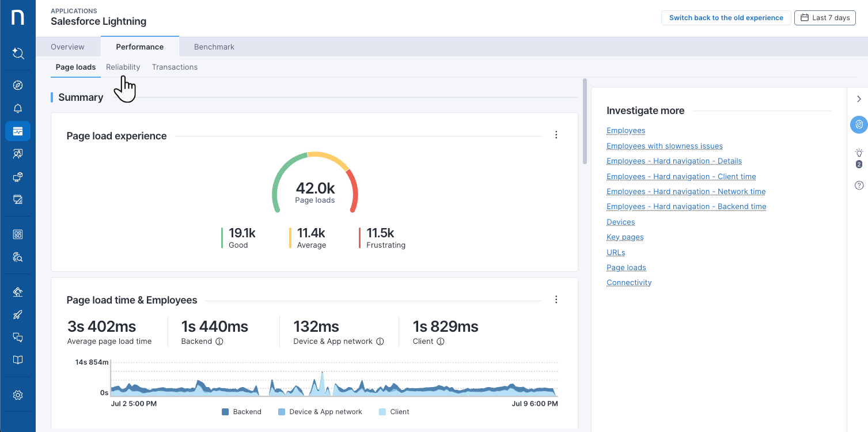This screenshot has height=432, width=868.
Task: Click Switch back to the old experience
Action: pos(726,18)
